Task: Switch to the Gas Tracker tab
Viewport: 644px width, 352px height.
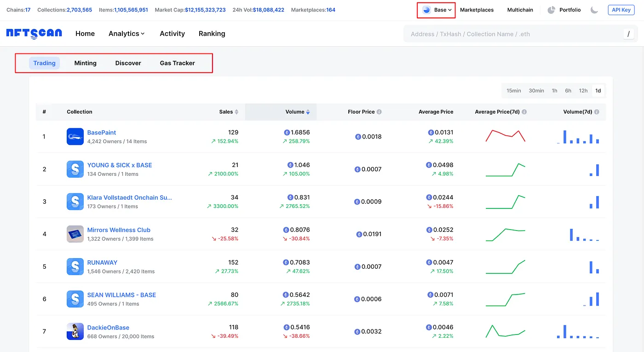Action: pyautogui.click(x=178, y=63)
